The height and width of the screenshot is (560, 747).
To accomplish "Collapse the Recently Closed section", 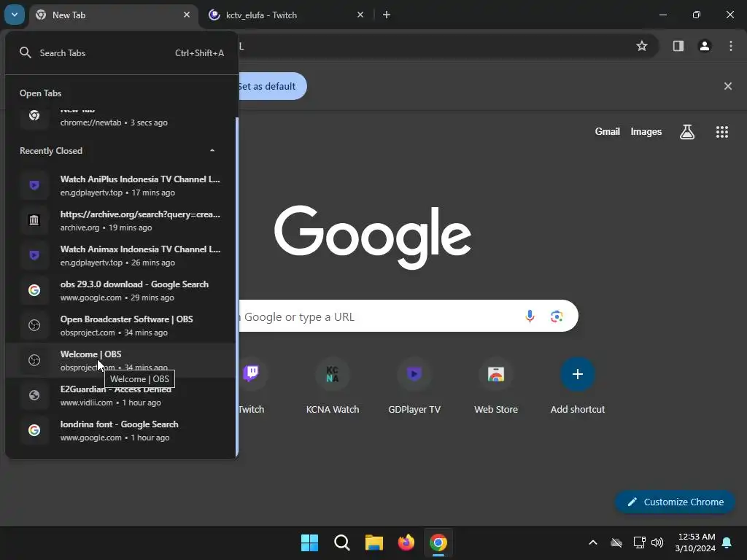I will [x=212, y=150].
